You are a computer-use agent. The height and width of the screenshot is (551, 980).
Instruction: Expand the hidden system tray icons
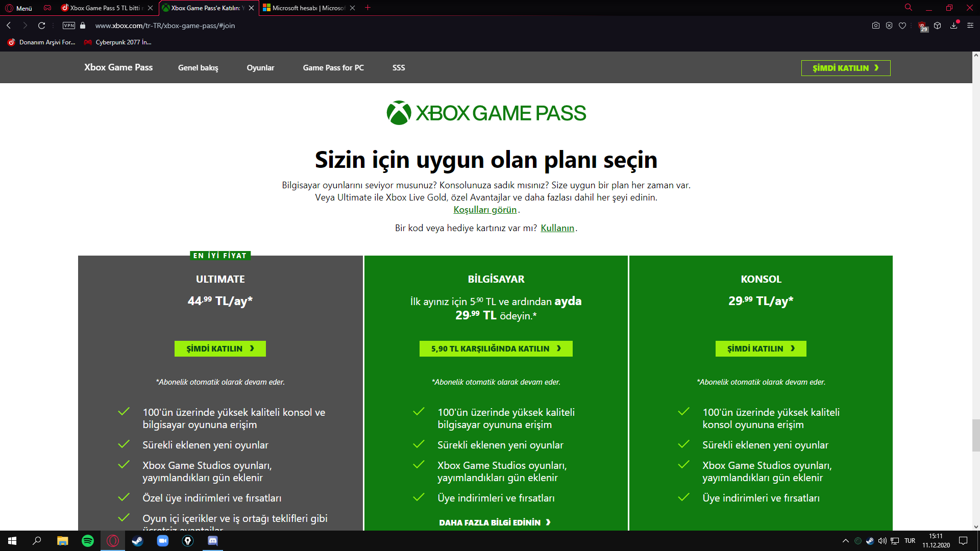(x=845, y=541)
